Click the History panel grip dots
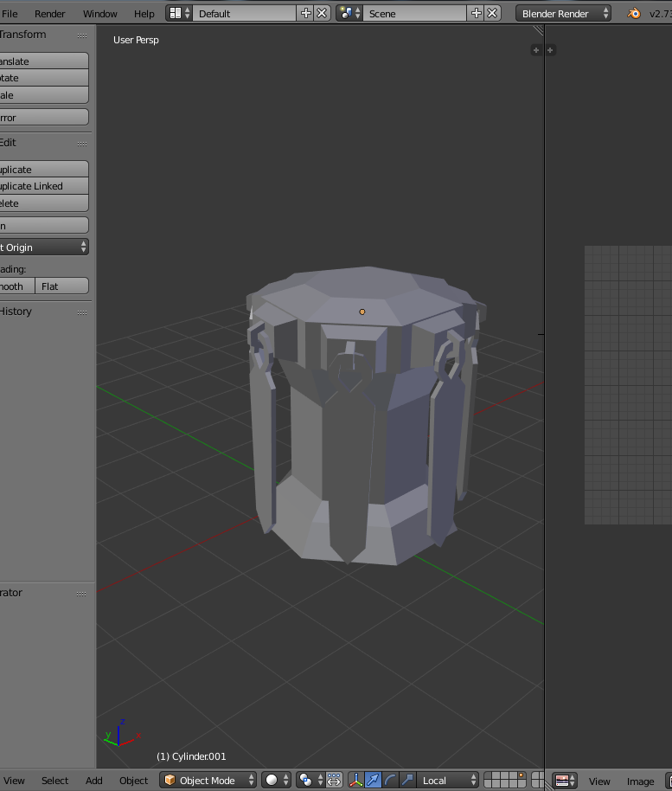 82,312
